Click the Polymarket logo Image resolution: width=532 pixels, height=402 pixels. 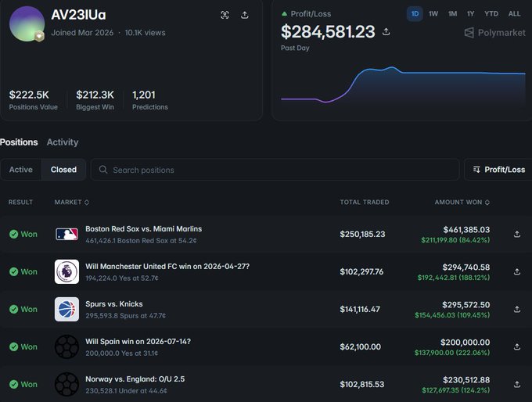494,33
